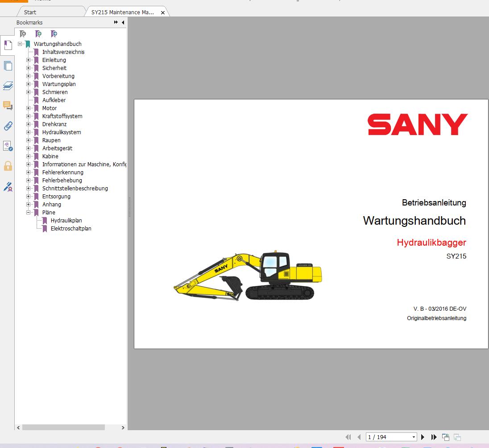Open the Comments panel icon

(8, 106)
